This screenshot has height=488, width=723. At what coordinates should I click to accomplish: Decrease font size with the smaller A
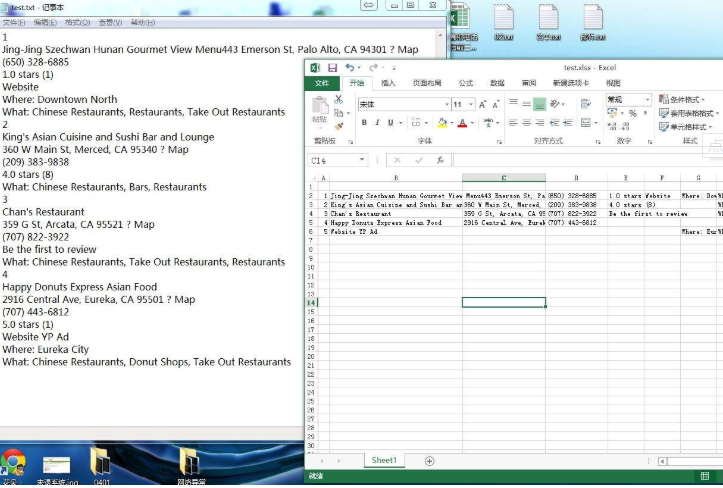496,105
